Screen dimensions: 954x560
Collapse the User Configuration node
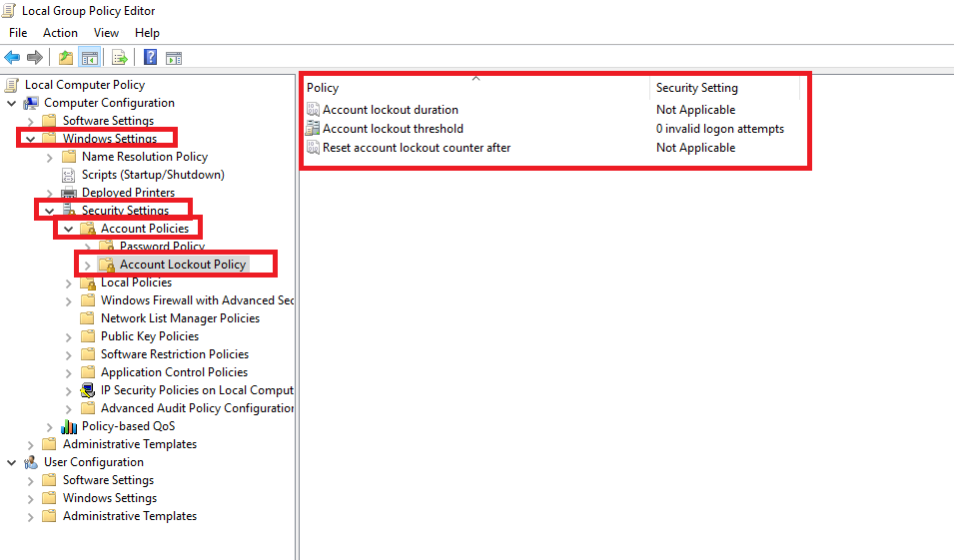pos(12,462)
